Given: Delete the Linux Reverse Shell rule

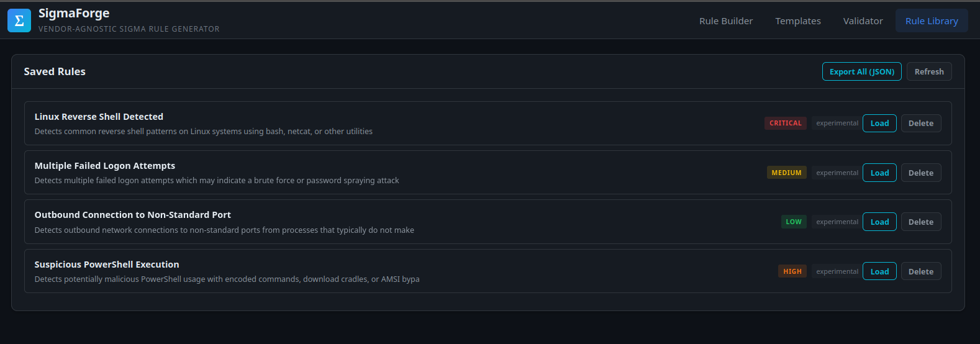Looking at the screenshot, I should point(920,124).
